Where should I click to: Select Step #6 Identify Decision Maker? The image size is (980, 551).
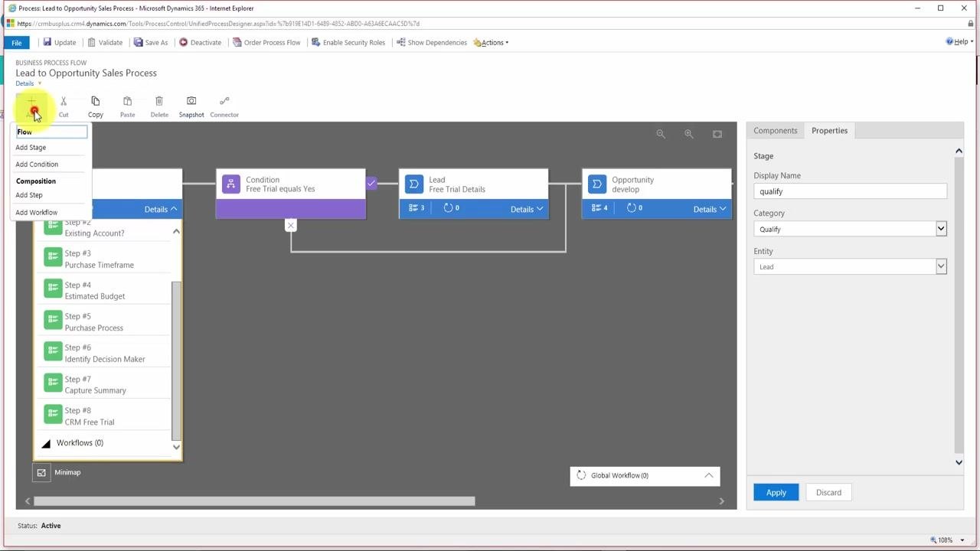click(x=103, y=353)
